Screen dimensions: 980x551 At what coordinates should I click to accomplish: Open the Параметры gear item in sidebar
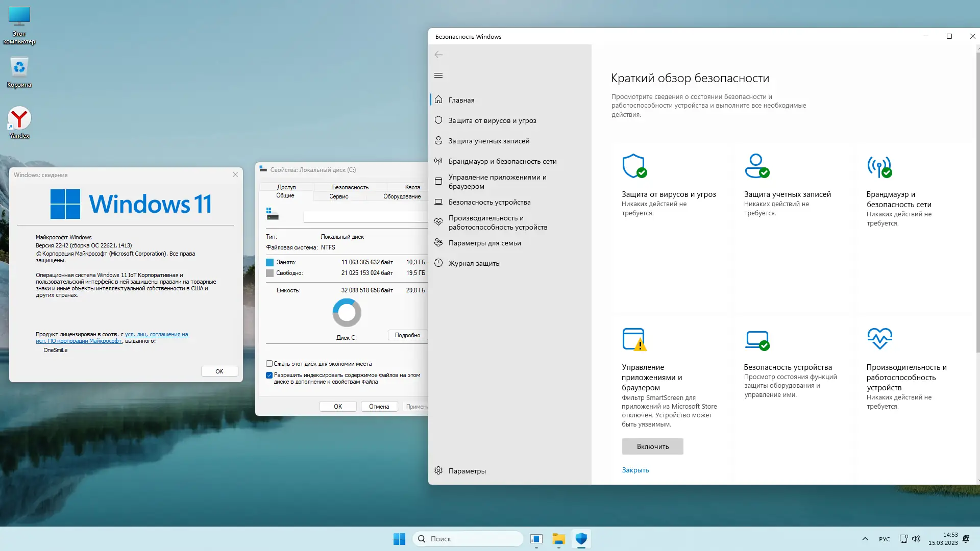coord(467,471)
